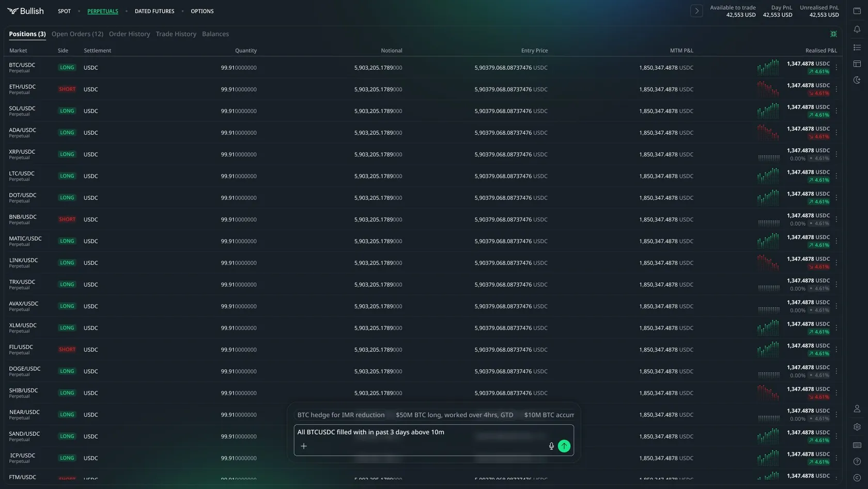868x489 pixels.
Task: Choose 'BTC hedge for IMR reduction' suggestion
Action: pyautogui.click(x=341, y=415)
